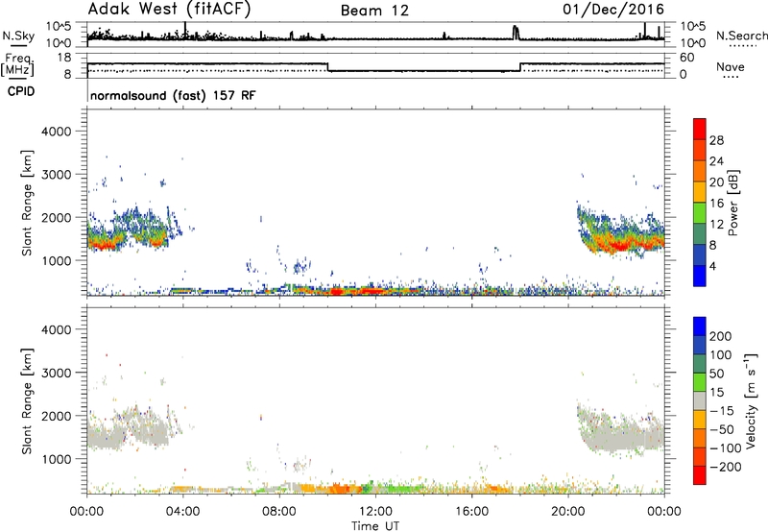Click the 'Power [dB]' colorbar title
Image resolution: width=768 pixels, height=532 pixels.
point(732,203)
